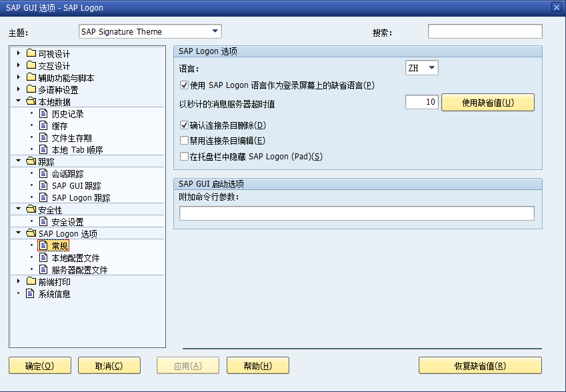The height and width of the screenshot is (392, 566).
Task: Click the 本地数据 open folder icon
Action: tap(31, 101)
